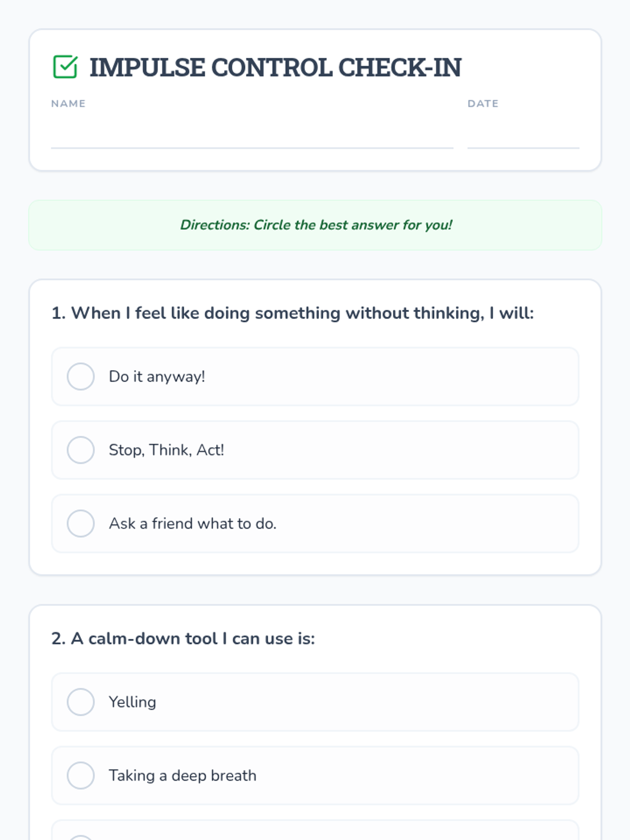This screenshot has width=630, height=840.
Task: Click the DATE field label
Action: [483, 103]
